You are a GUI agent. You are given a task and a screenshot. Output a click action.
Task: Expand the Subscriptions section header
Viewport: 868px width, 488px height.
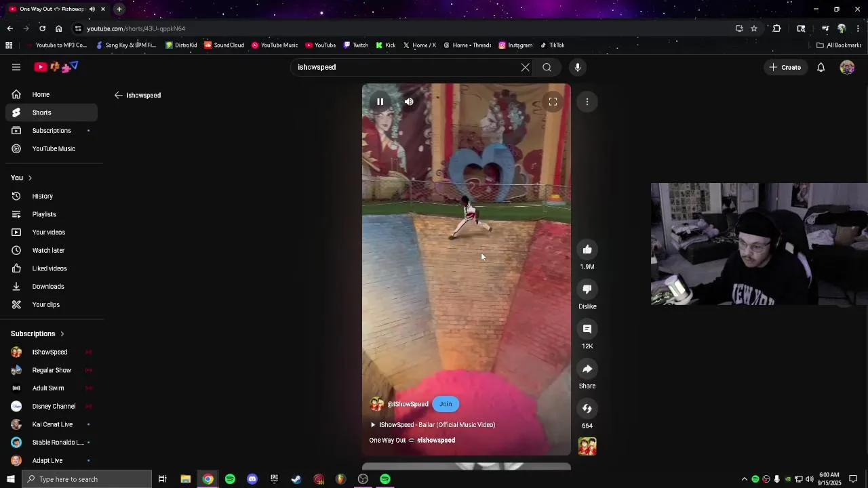[x=37, y=333]
